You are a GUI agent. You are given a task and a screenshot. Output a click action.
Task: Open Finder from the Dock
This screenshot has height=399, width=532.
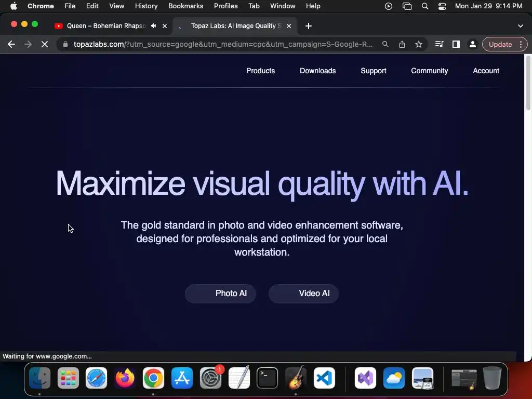[x=39, y=378]
